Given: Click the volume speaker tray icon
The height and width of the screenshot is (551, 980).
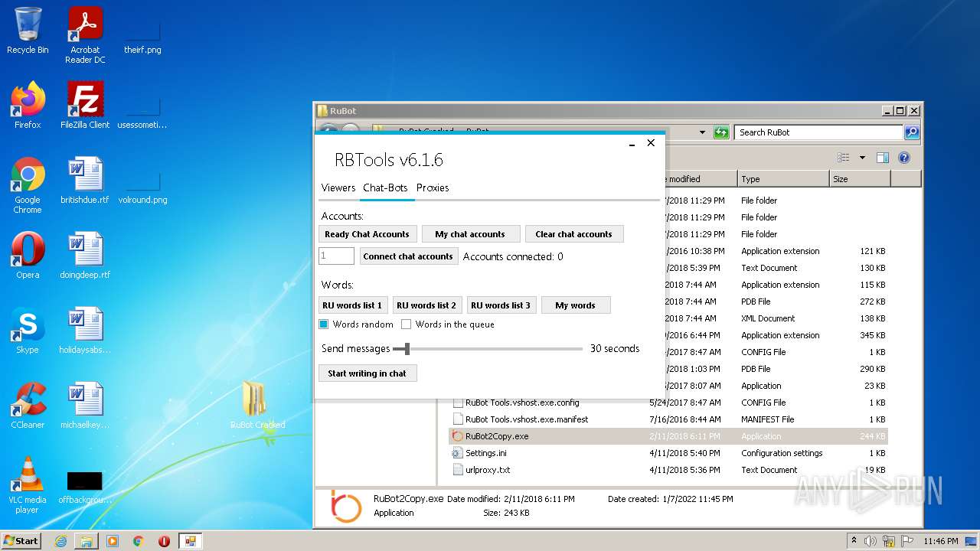Looking at the screenshot, I should tap(871, 541).
